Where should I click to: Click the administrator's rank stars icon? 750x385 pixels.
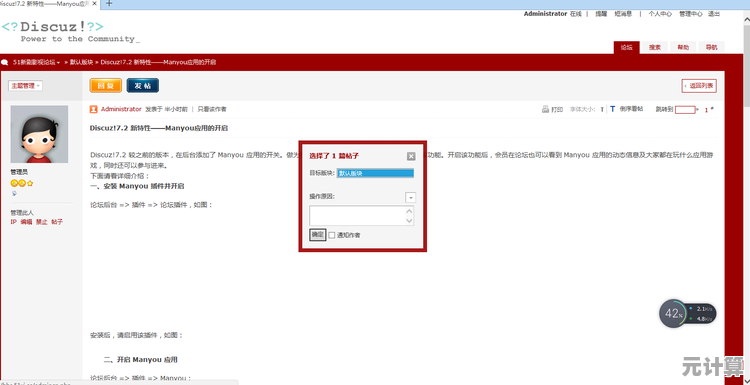point(22,183)
